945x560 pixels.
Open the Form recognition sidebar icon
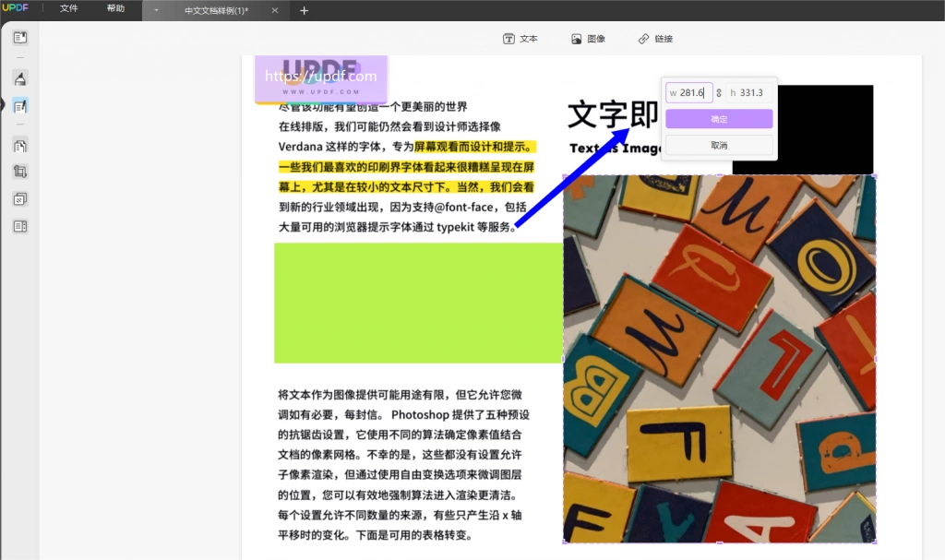20,227
